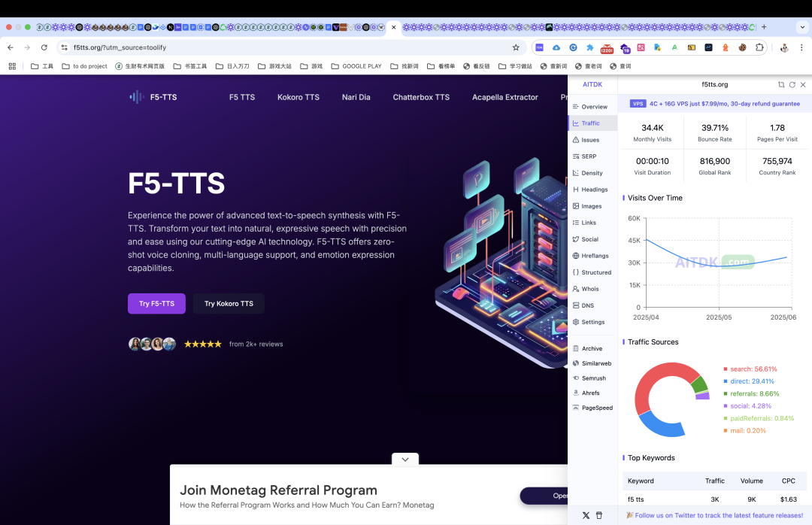Viewport: 812px width, 525px height.
Task: Click the 'search: 56.61%' legend entry
Action: tap(750, 369)
